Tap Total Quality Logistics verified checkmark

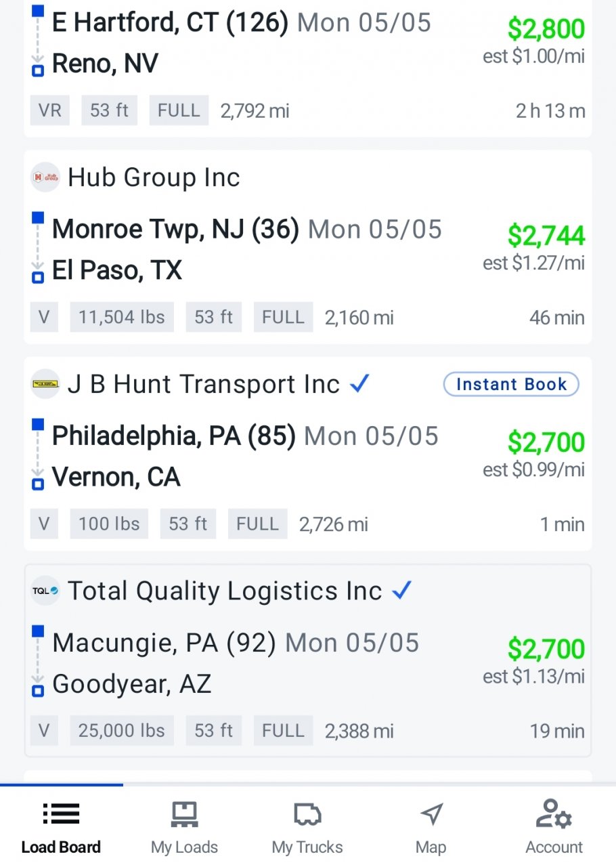pos(402,591)
